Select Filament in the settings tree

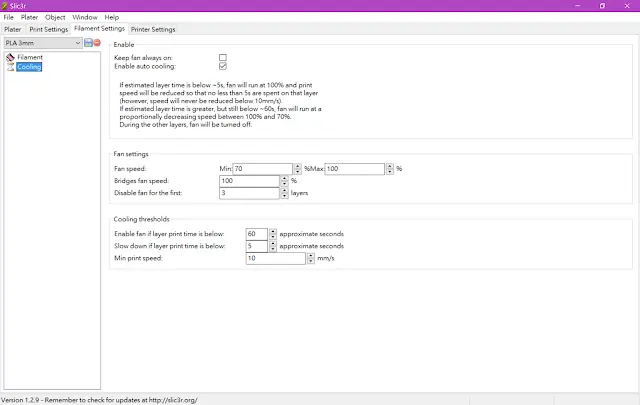(x=30, y=58)
